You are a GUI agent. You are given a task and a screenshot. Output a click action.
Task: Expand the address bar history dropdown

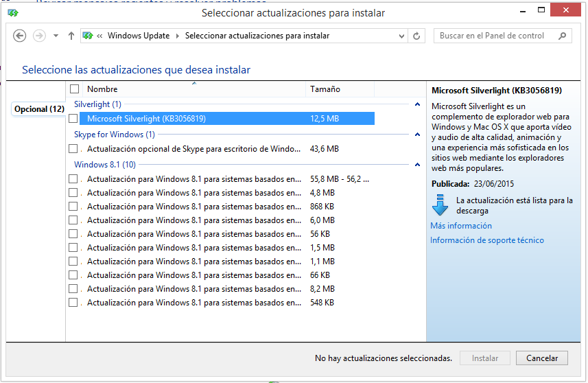point(401,36)
